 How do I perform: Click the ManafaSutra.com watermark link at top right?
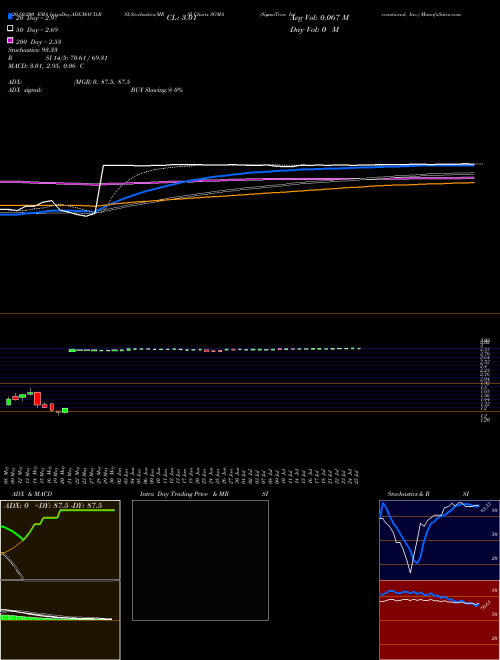click(440, 14)
